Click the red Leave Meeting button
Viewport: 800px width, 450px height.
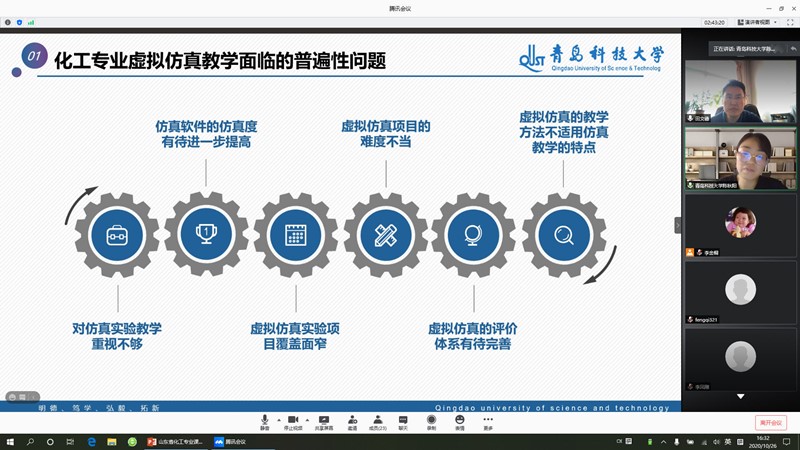tap(771, 423)
